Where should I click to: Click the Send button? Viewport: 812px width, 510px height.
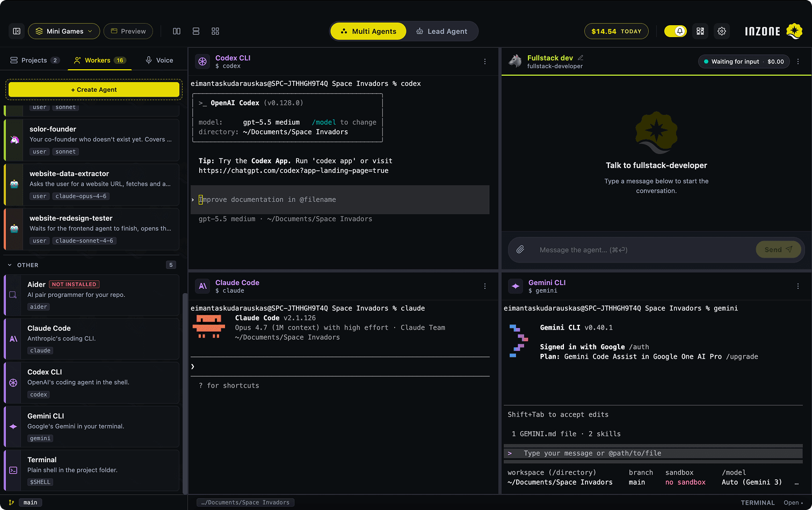tap(779, 250)
